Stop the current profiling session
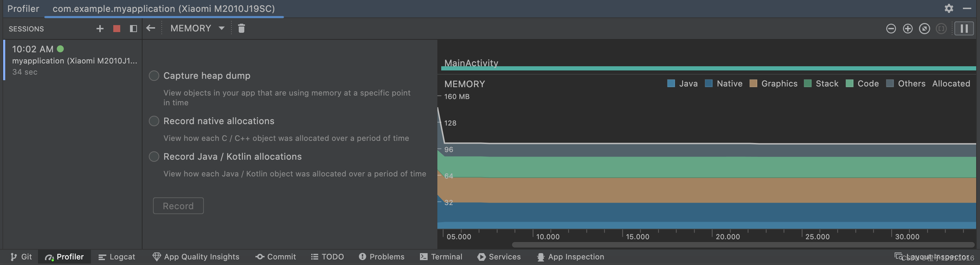The height and width of the screenshot is (265, 980). 117,29
